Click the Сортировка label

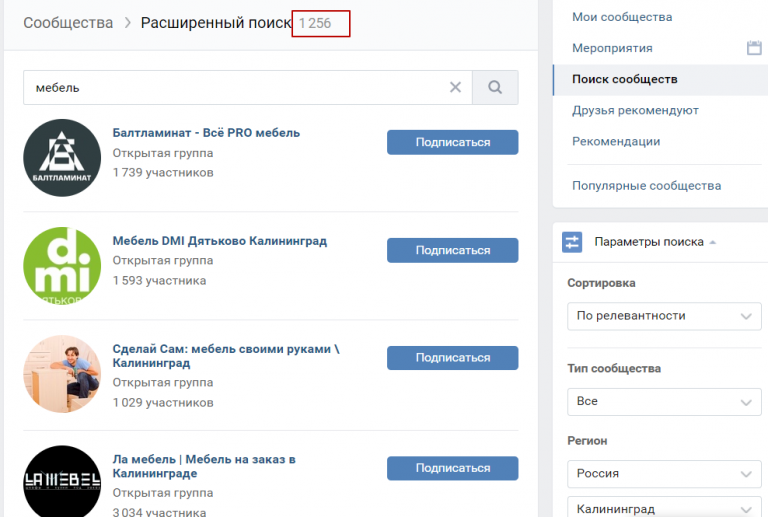[x=601, y=283]
